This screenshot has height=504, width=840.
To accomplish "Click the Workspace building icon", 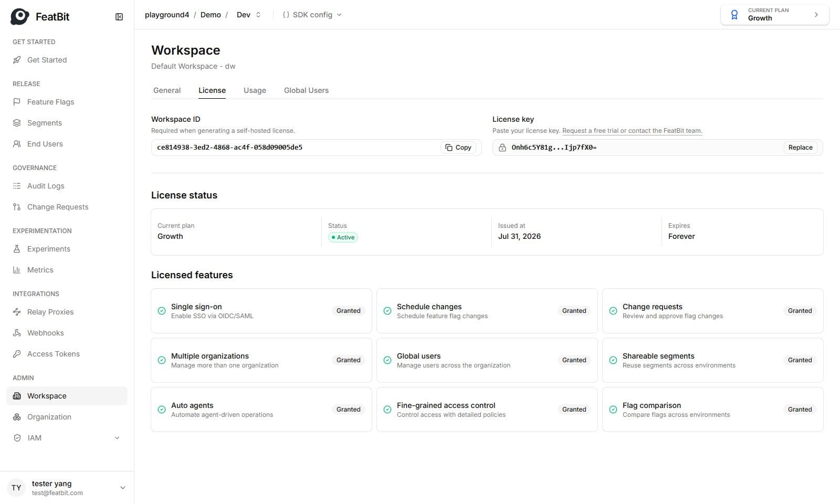I will [17, 396].
